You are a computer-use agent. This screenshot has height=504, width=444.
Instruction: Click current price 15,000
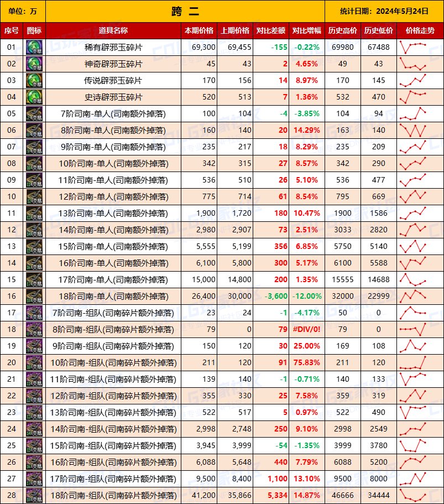click(x=199, y=279)
